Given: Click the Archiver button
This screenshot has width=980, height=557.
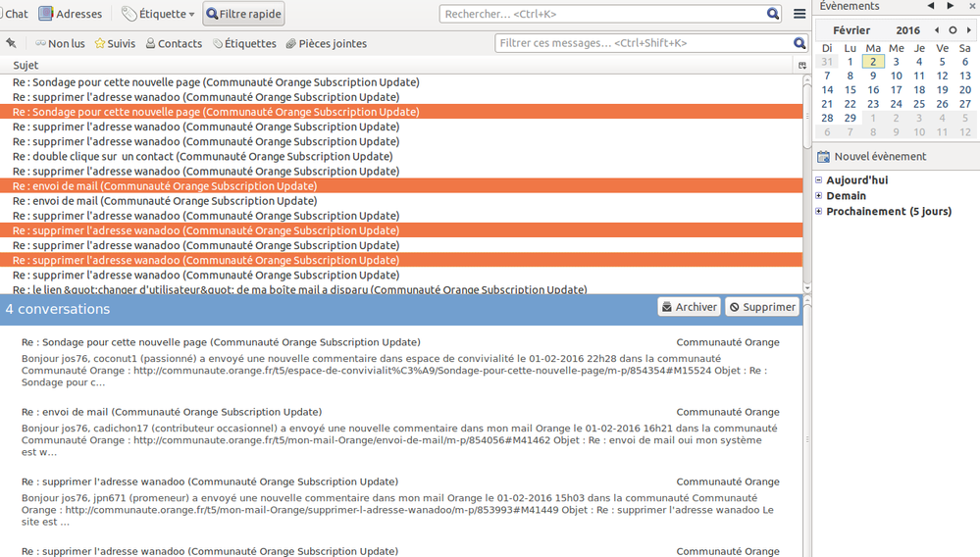Looking at the screenshot, I should (x=690, y=307).
